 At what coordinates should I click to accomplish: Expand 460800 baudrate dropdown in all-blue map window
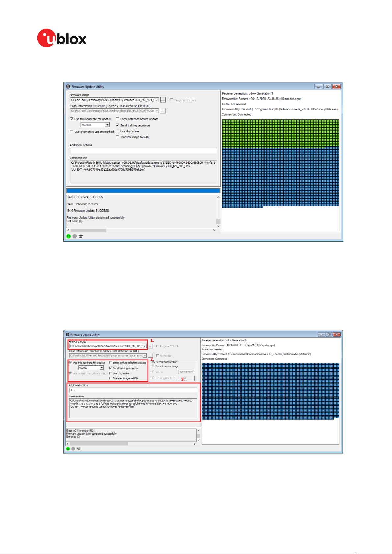click(x=102, y=368)
